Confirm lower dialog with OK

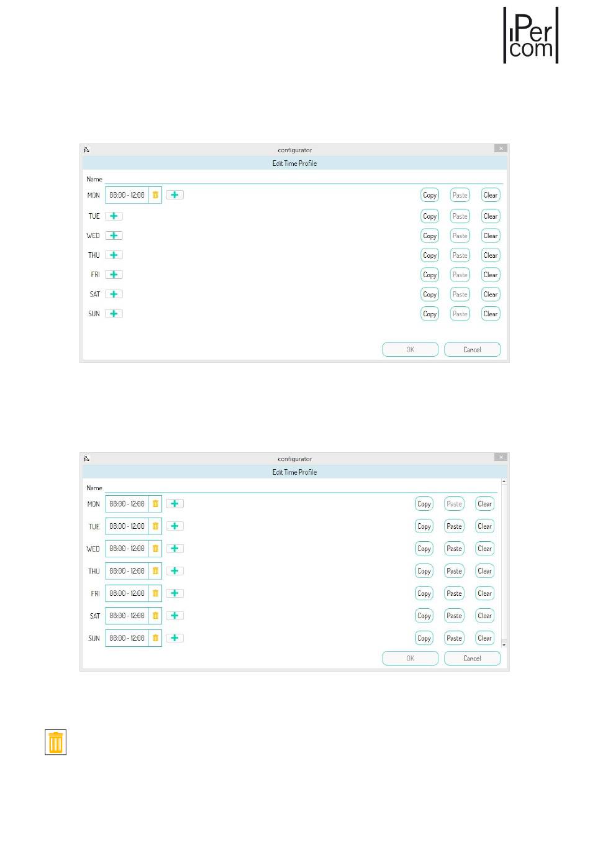[x=410, y=659]
